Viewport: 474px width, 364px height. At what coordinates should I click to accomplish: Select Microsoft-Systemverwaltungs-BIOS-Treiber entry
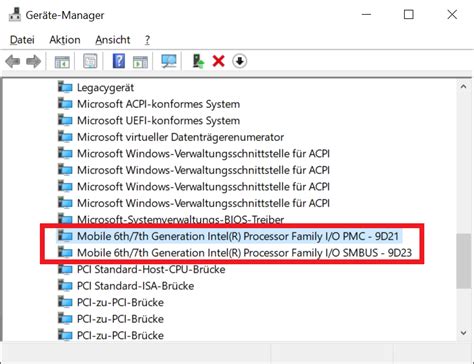[180, 220]
